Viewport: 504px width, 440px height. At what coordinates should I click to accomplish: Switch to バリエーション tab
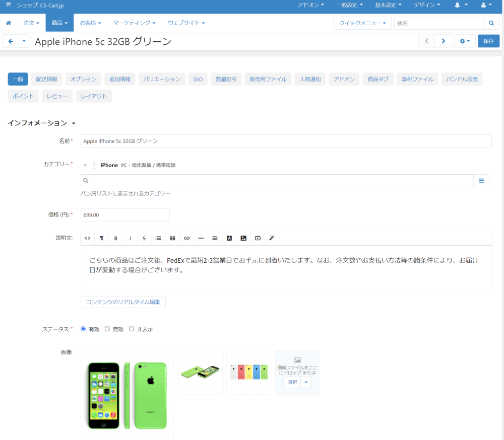[162, 79]
